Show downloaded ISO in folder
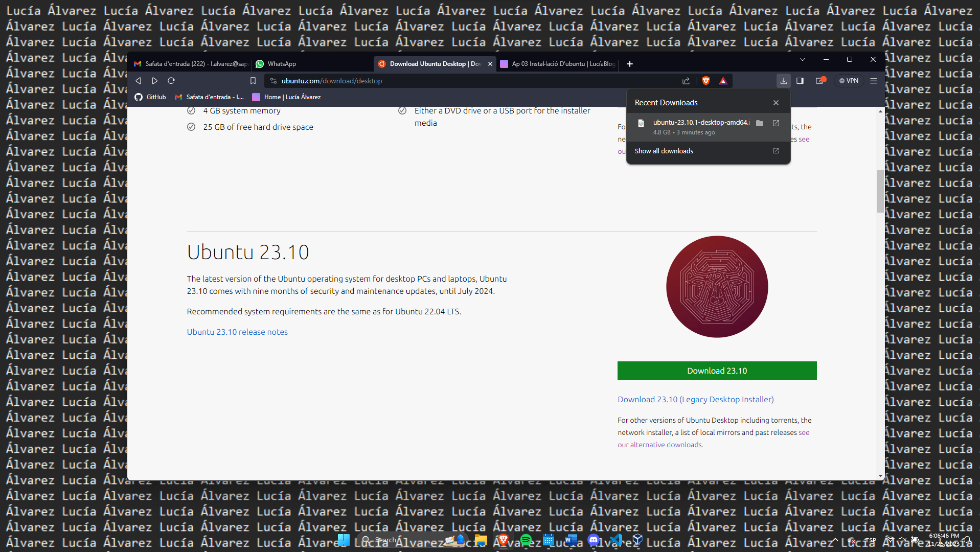 click(760, 123)
